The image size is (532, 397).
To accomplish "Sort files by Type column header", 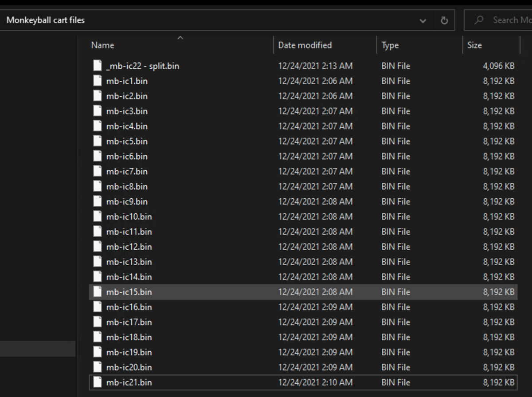I will 390,45.
